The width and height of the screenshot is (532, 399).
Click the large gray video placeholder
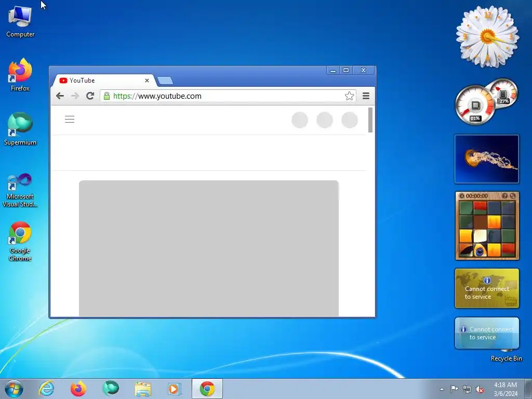[x=209, y=248]
